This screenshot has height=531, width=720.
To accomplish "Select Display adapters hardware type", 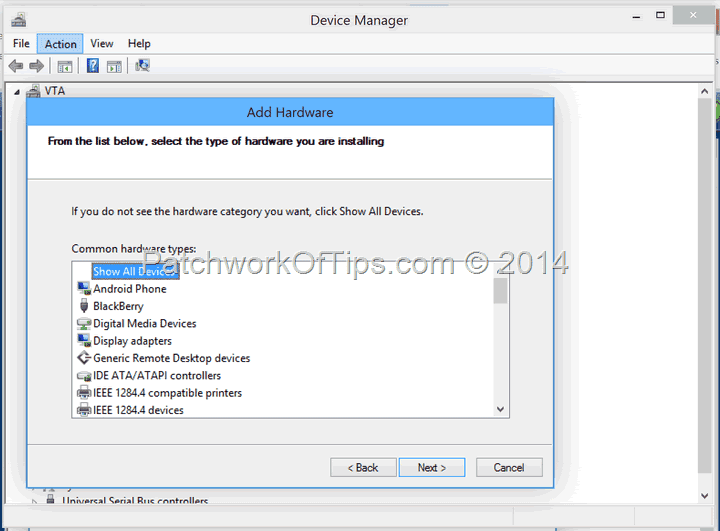I will pos(132,341).
